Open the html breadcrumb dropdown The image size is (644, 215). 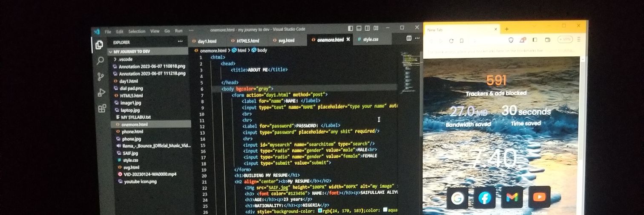tap(239, 50)
